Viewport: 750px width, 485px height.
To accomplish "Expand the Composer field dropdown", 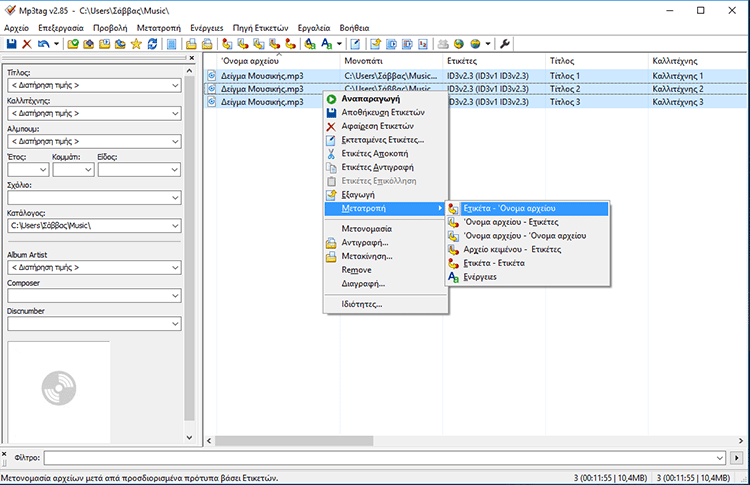I will [175, 296].
